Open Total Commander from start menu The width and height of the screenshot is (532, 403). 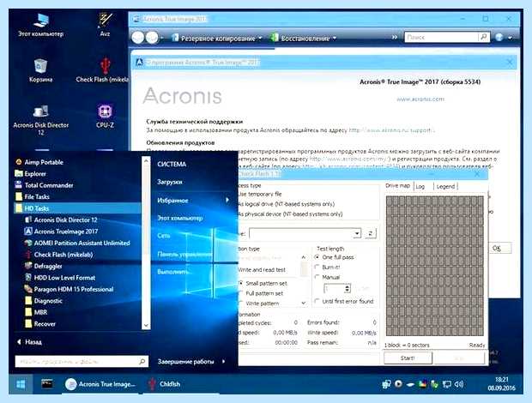point(44,185)
